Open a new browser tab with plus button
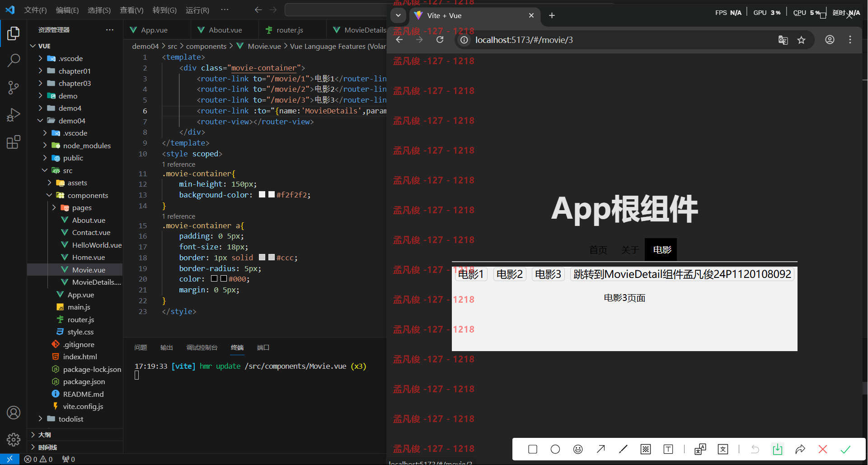 click(x=552, y=15)
